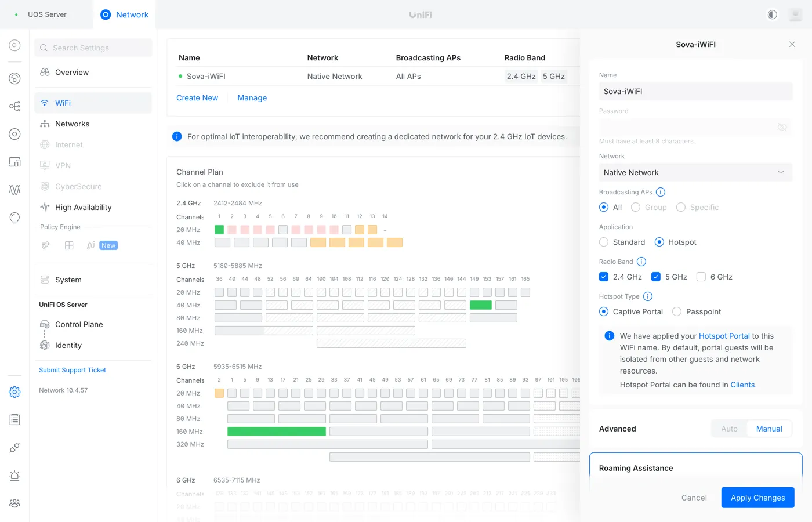Select the Specific broadcasting APs radio
812x522 pixels.
[681, 207]
